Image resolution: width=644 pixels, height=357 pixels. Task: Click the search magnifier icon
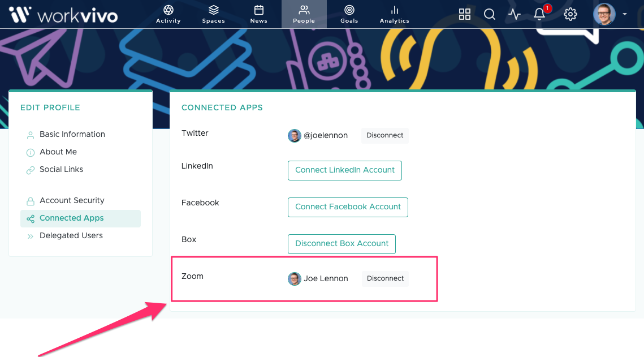[x=490, y=14]
